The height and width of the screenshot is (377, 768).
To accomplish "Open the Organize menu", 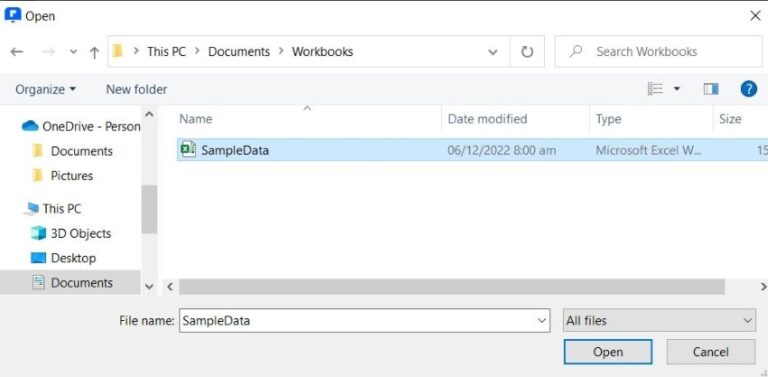I will (x=46, y=90).
